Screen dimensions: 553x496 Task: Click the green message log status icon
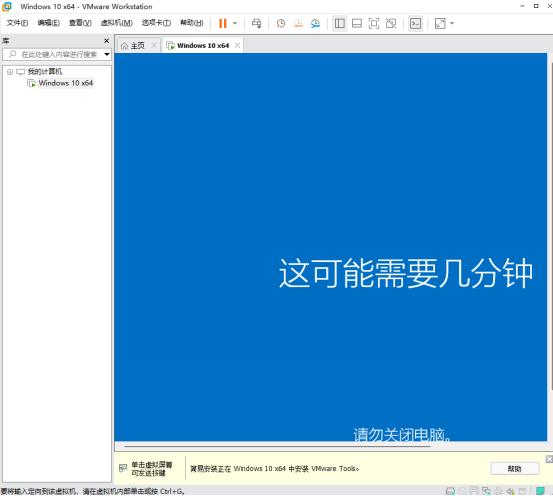click(x=540, y=491)
